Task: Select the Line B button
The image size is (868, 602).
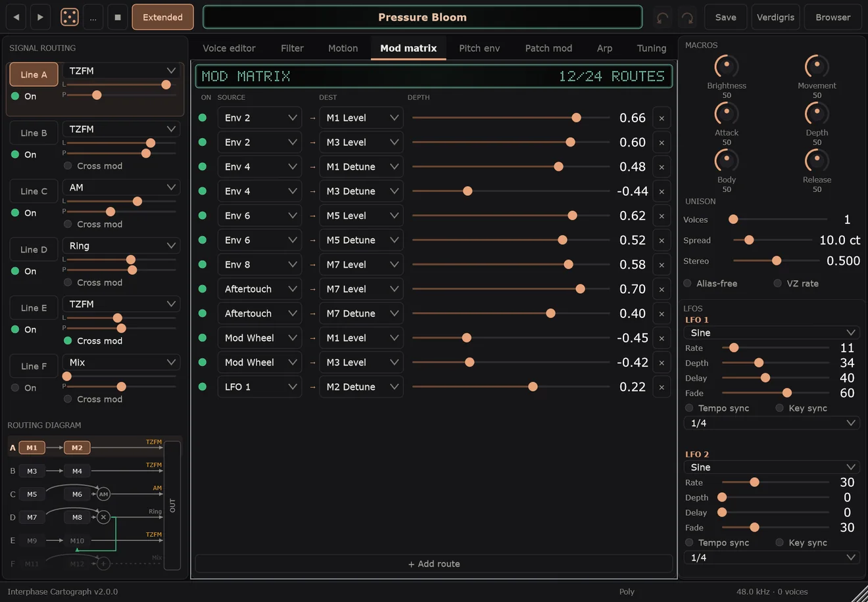Action: click(x=34, y=133)
